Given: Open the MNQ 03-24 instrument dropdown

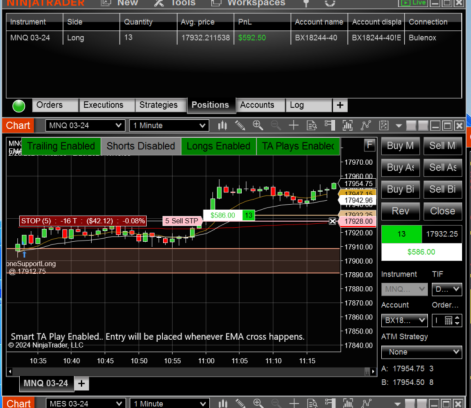Looking at the screenshot, I should (85, 126).
